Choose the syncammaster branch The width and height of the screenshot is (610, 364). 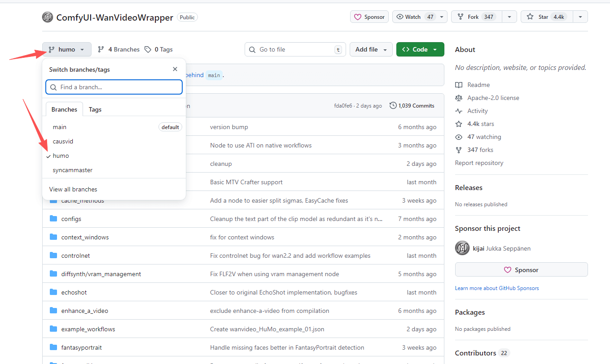pyautogui.click(x=114, y=170)
